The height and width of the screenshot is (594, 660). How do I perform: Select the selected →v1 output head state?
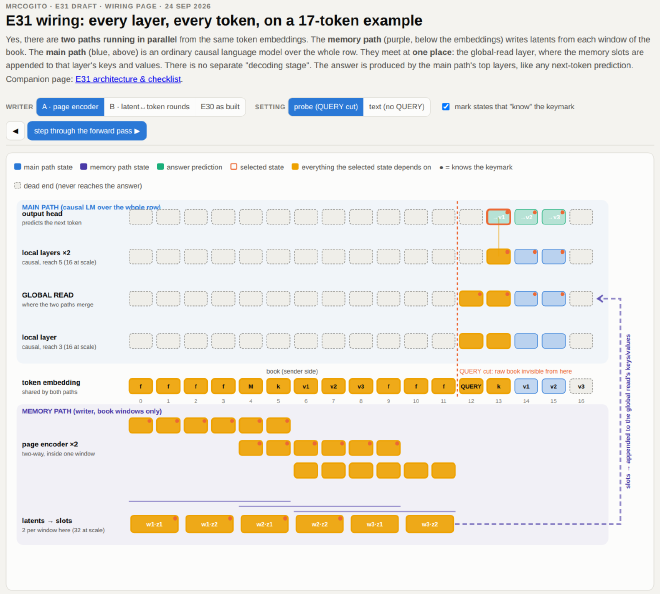(498, 217)
